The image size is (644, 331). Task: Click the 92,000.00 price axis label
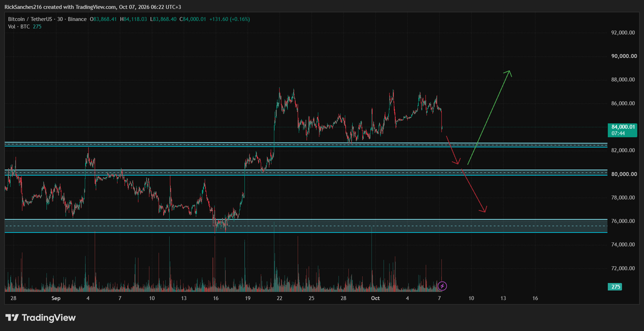(x=624, y=33)
